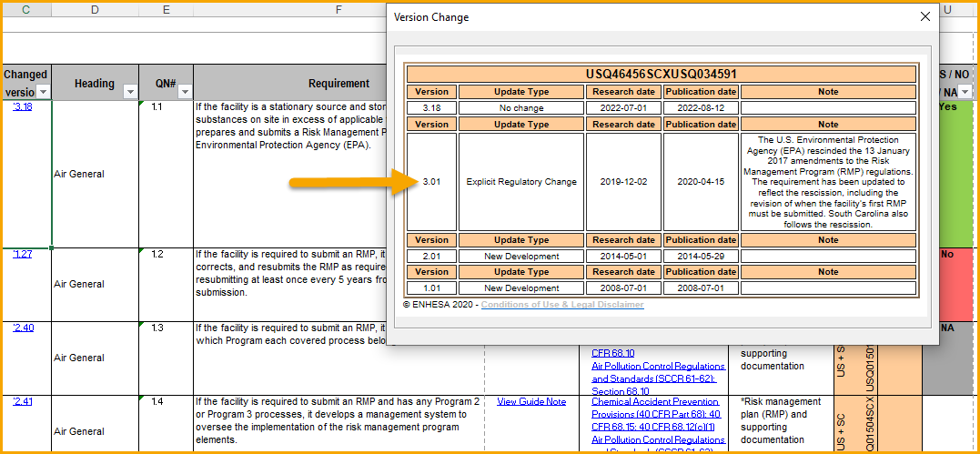This screenshot has height=454, width=980.
Task: Open the YES / NO / NA filter dropdown
Action: click(x=965, y=93)
